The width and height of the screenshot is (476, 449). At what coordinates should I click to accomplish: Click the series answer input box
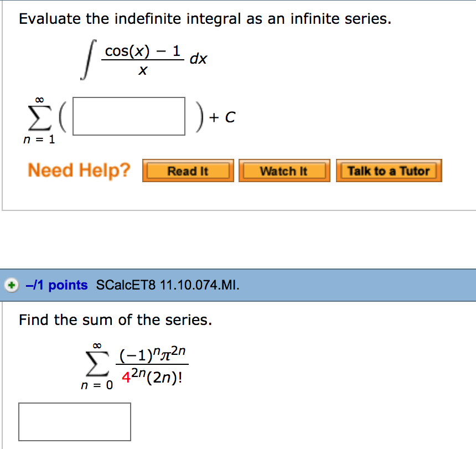coord(128,116)
